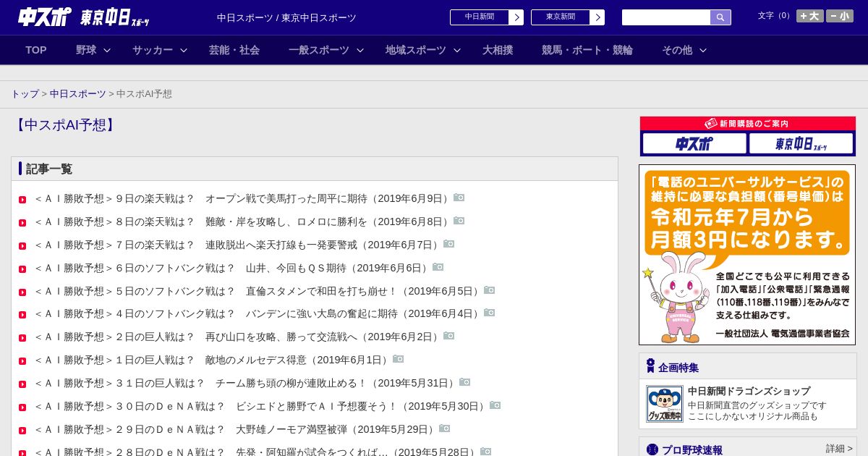Click camera icon beside 6月2日 article

click(449, 336)
